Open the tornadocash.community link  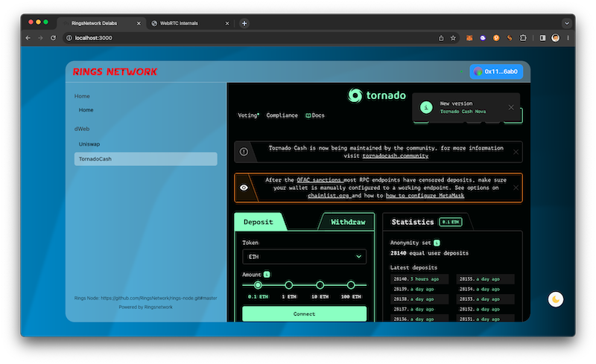[396, 156]
